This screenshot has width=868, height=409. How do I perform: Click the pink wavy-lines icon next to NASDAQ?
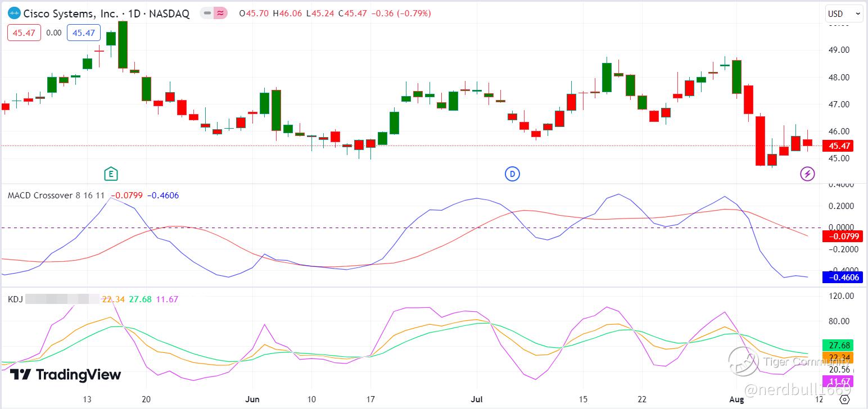(220, 13)
